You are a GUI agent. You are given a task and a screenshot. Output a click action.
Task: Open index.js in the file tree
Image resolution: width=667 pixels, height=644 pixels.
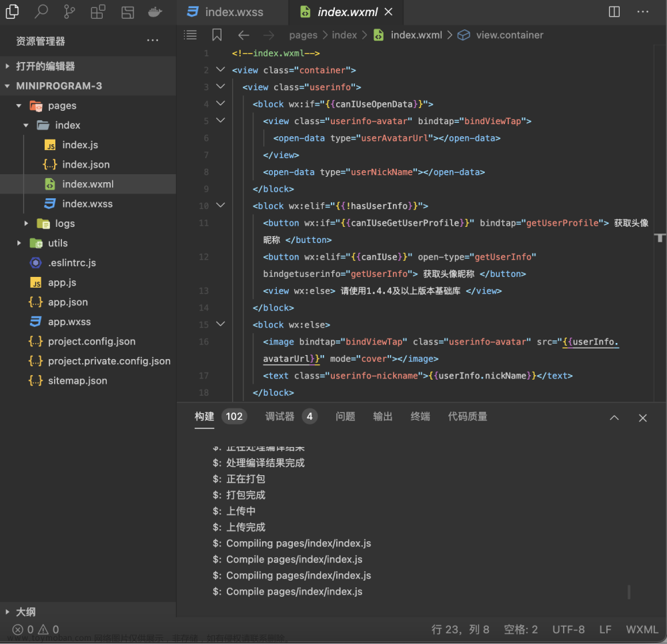pos(87,145)
